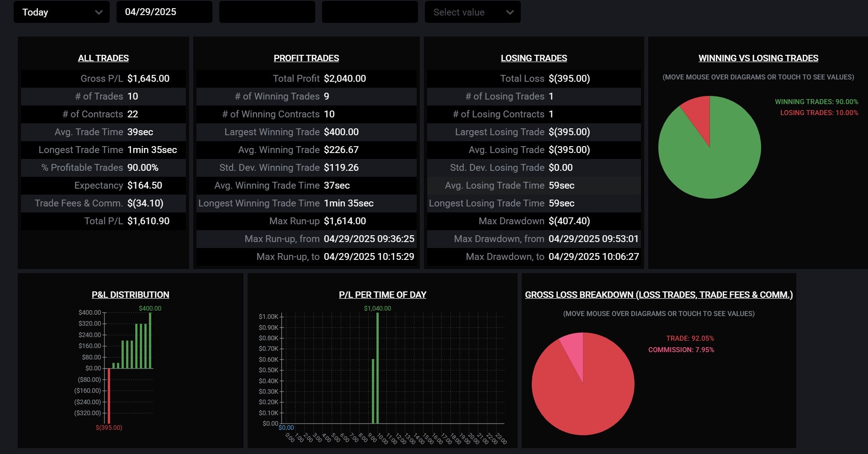
Task: Click the empty field beside the date
Action: pyautogui.click(x=267, y=12)
